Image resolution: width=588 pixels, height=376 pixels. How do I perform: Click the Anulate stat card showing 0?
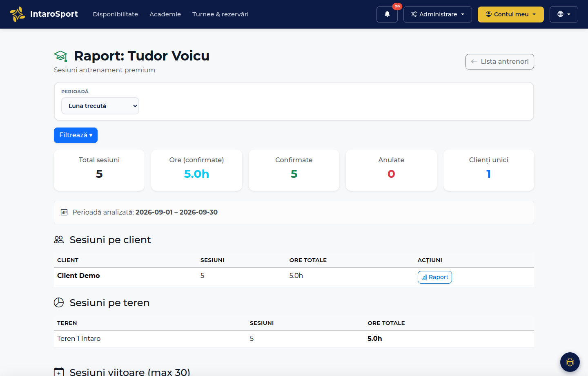click(391, 170)
